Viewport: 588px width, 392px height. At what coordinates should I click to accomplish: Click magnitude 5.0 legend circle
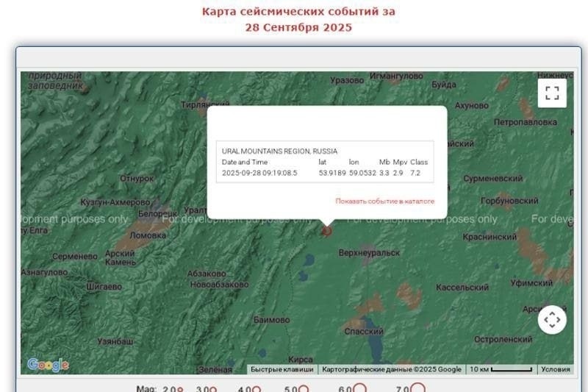(x=304, y=389)
